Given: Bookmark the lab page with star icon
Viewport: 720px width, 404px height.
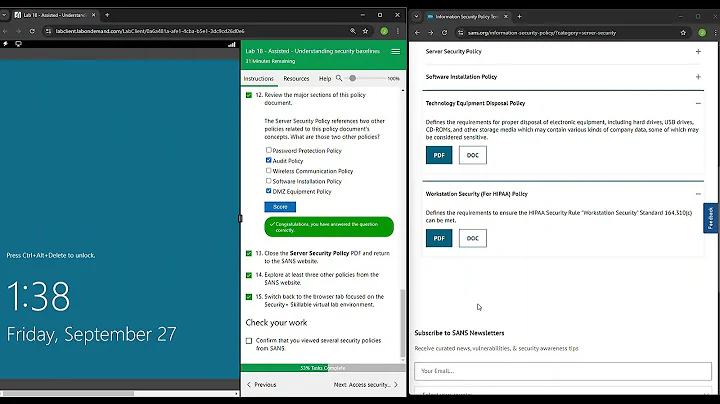Looking at the screenshot, I should 366,31.
